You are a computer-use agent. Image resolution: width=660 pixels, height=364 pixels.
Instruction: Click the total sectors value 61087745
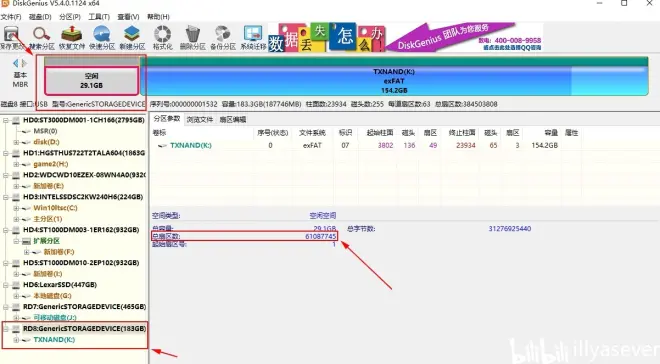[x=321, y=236]
